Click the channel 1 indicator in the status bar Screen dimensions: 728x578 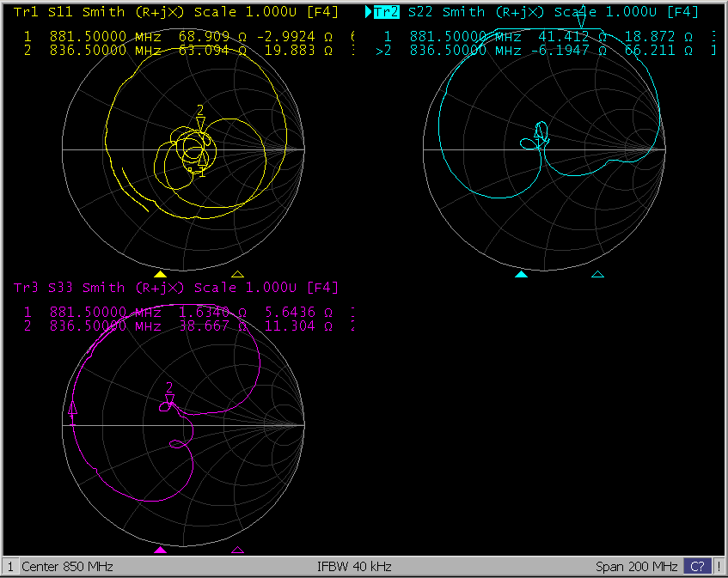click(10, 567)
